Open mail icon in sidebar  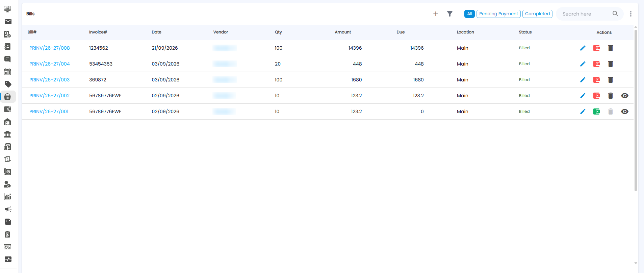coord(8,22)
